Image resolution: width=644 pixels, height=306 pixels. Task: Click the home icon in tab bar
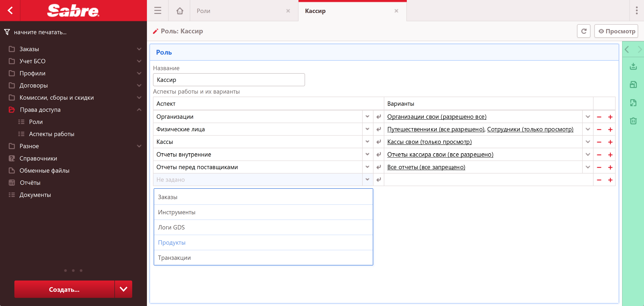(x=179, y=11)
